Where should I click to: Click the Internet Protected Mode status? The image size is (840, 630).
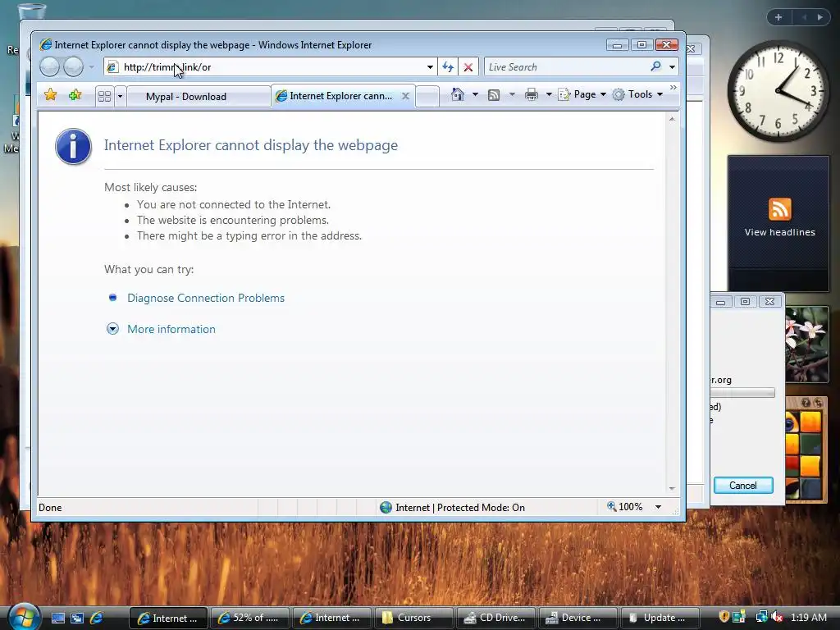(453, 507)
